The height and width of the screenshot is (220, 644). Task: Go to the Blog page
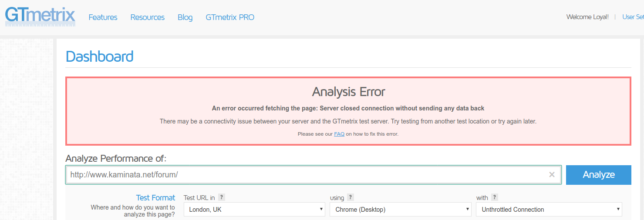pyautogui.click(x=185, y=17)
